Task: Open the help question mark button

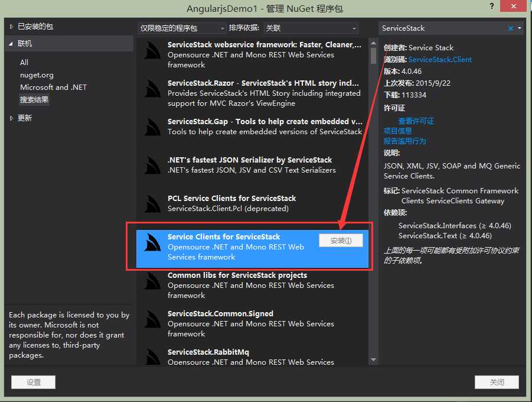Action: click(x=492, y=6)
